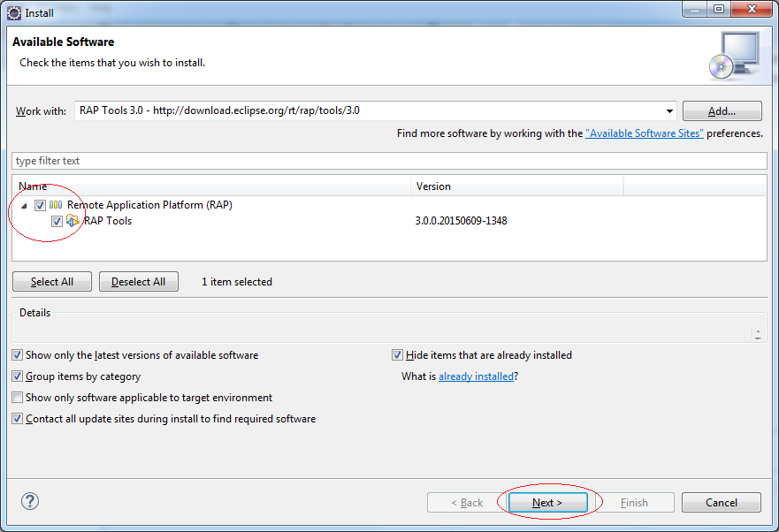This screenshot has height=532, width=779.
Task: Uncheck the Remote Application Platform (RAP) checkbox
Action: point(41,205)
